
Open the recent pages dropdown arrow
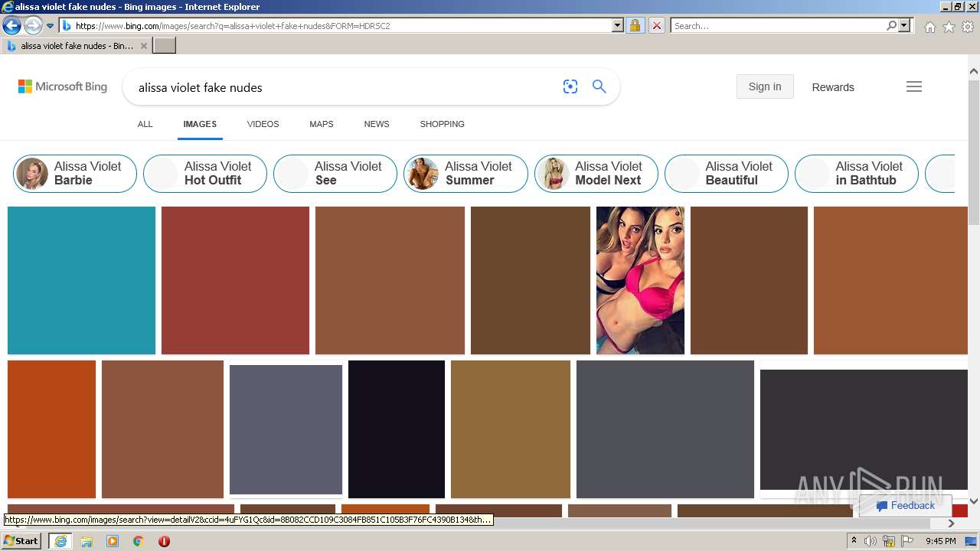coord(50,26)
